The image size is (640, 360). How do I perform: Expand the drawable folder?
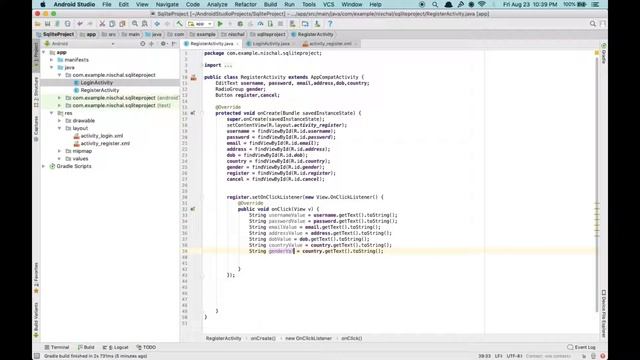[x=59, y=121]
